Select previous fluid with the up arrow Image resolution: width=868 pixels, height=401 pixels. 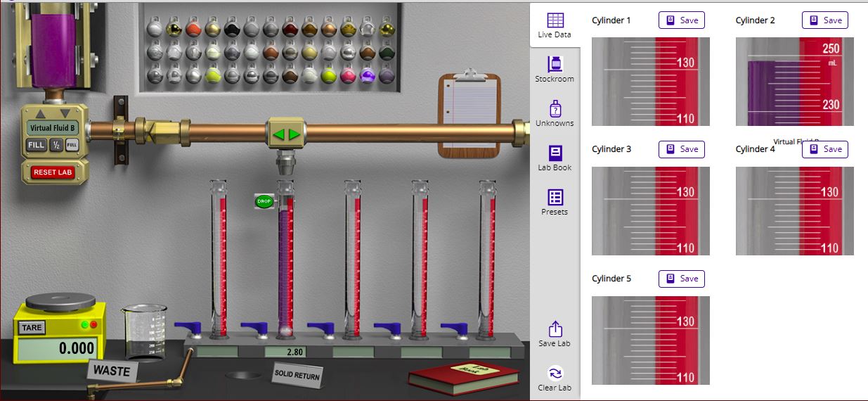click(41, 113)
